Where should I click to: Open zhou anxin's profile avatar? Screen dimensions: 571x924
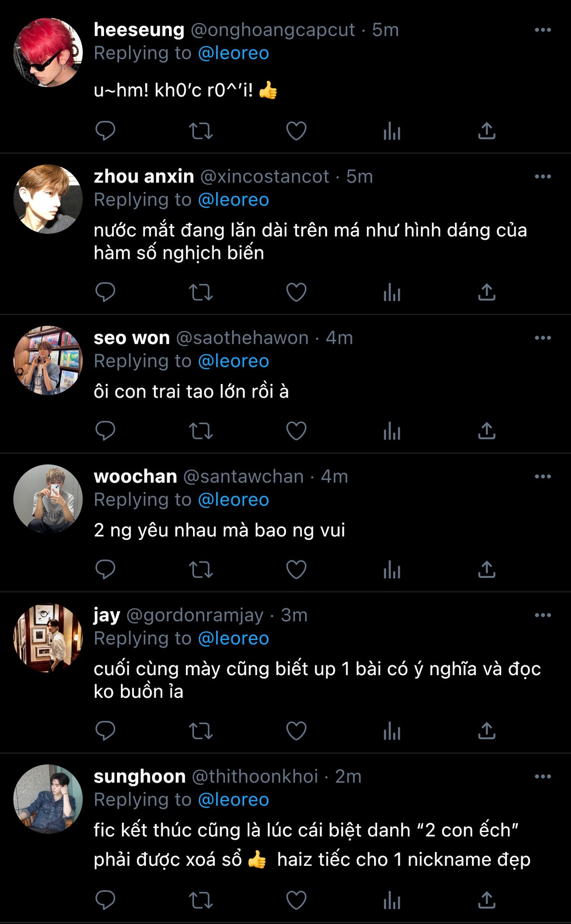(x=48, y=199)
